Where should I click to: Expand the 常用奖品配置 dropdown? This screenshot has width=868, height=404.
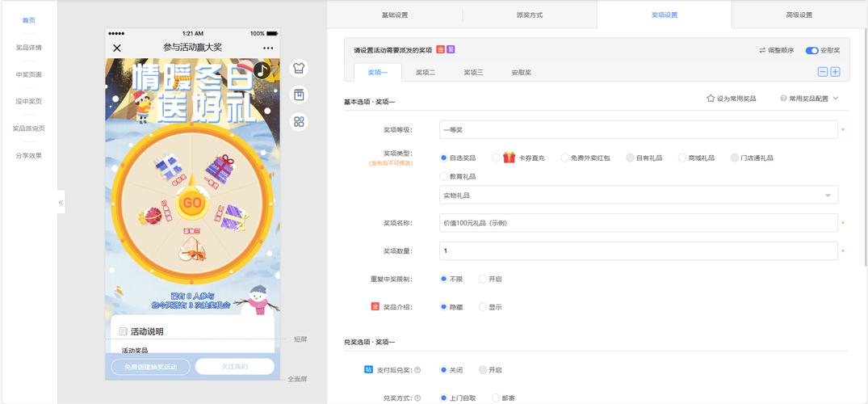pos(809,99)
